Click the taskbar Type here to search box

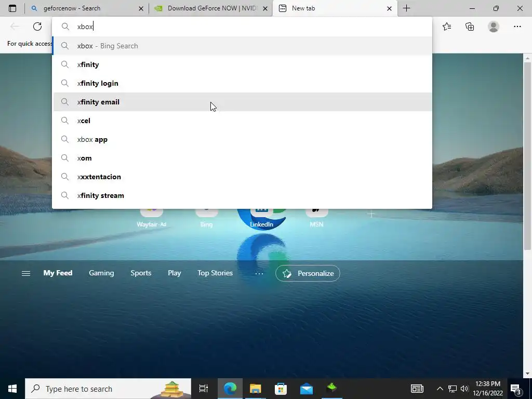tap(108, 389)
